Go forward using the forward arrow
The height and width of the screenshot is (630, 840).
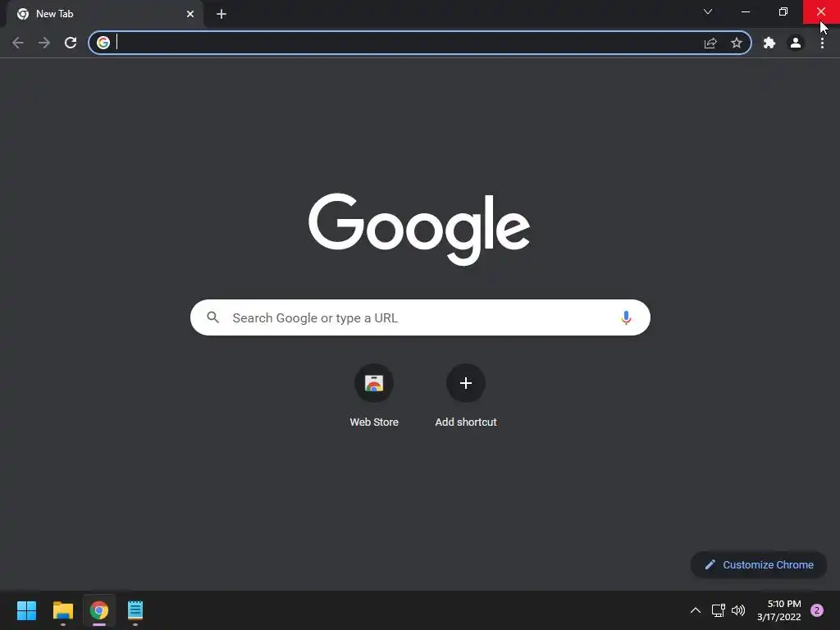(44, 43)
